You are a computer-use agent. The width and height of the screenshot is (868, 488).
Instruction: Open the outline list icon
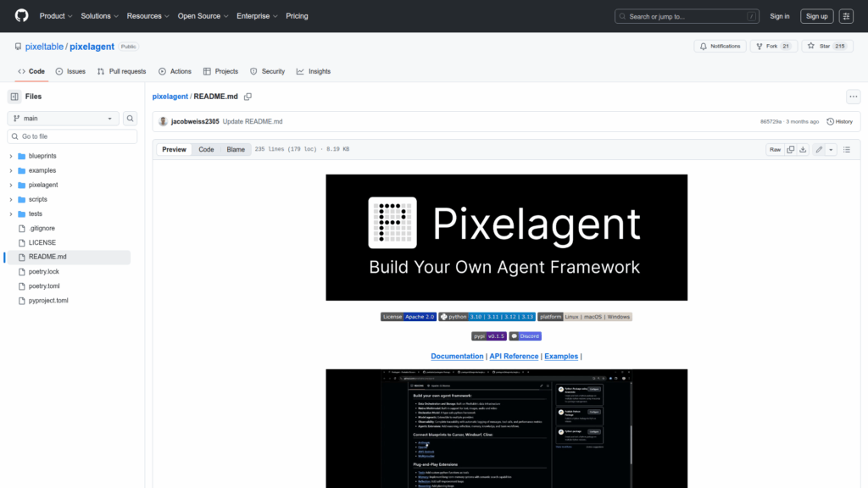(848, 149)
